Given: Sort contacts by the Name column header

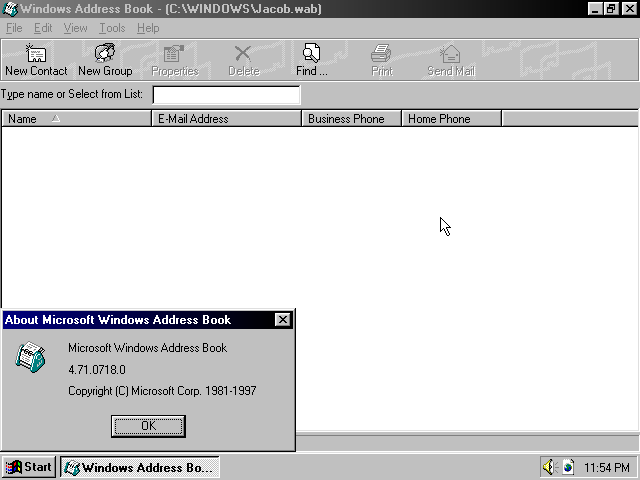Looking at the screenshot, I should (76, 119).
